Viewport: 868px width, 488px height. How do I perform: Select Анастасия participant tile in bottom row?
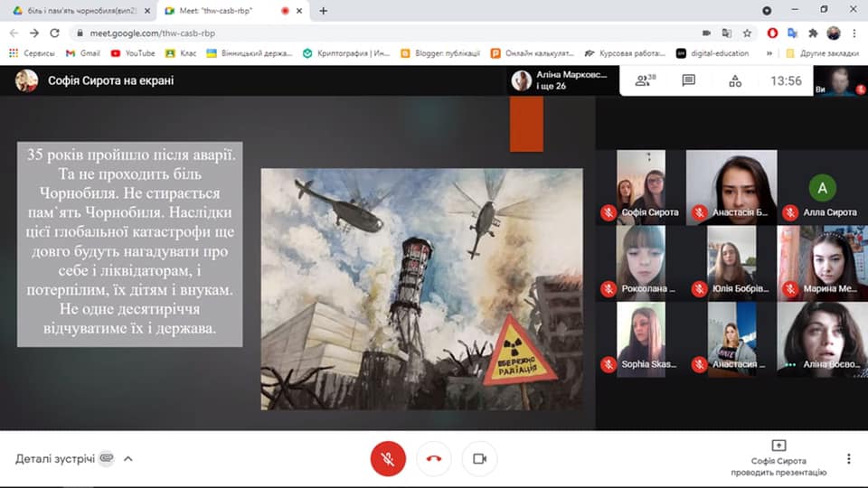coord(731,339)
